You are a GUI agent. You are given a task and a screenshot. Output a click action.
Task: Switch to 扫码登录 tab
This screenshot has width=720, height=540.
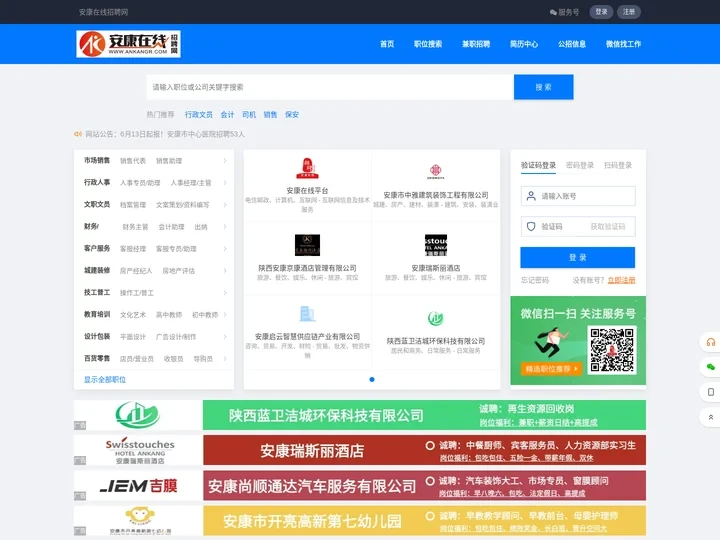[x=618, y=165]
